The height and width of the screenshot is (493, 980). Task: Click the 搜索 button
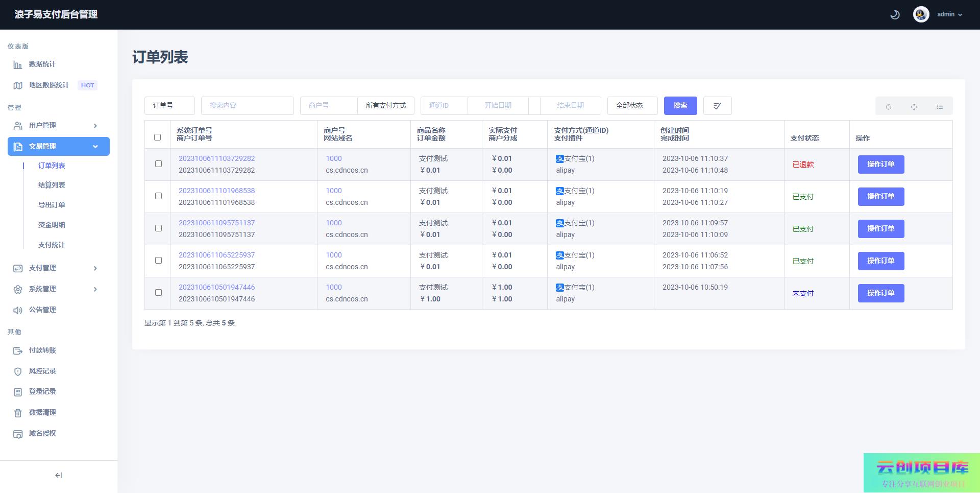click(x=680, y=106)
